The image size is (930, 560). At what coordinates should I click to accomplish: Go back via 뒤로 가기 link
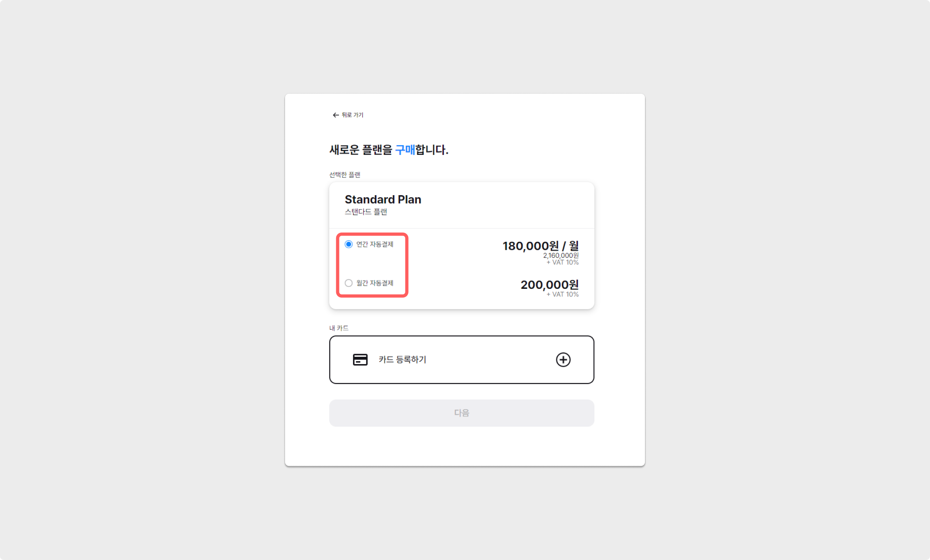tap(348, 115)
